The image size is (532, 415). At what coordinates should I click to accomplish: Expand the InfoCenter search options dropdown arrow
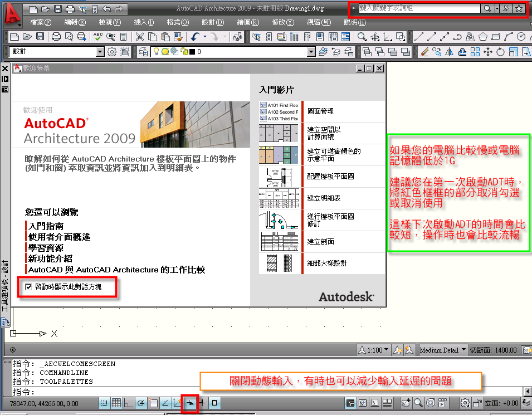point(497,8)
